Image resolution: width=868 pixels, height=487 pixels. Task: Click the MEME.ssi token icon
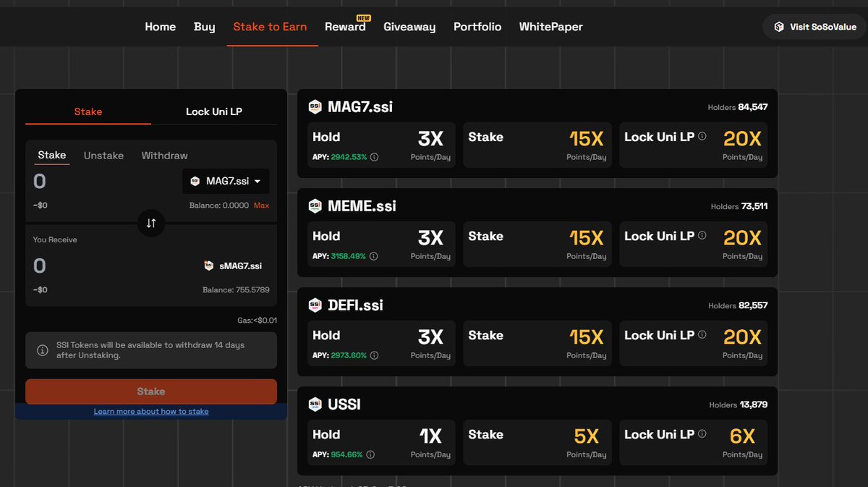(x=315, y=206)
